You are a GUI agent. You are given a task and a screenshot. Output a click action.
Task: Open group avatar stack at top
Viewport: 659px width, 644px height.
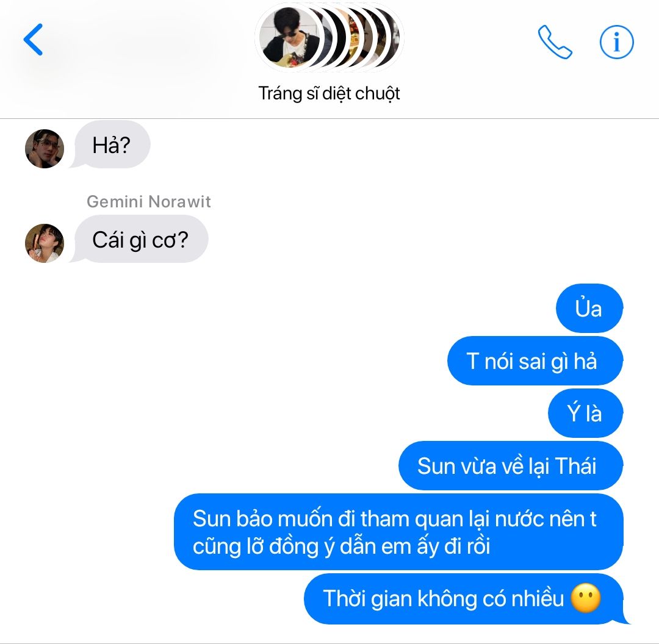329,37
